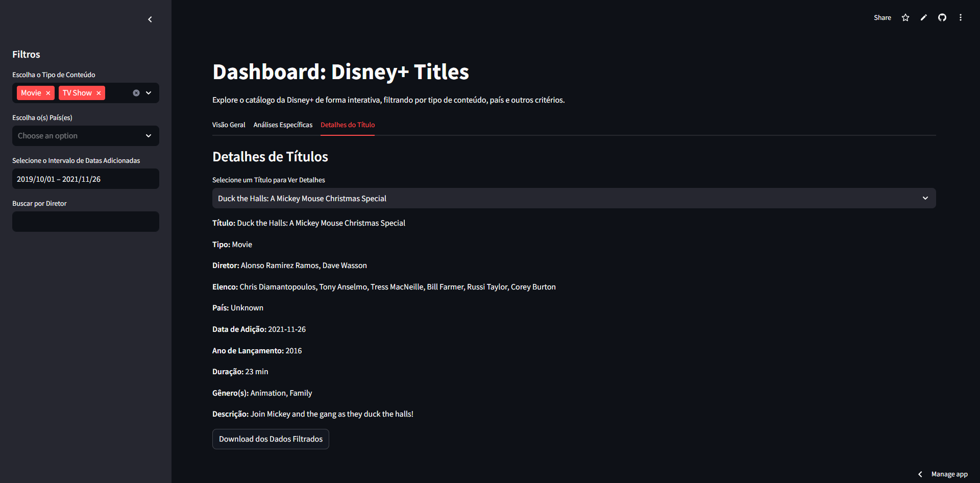
Task: Favorite the app with the star icon
Action: (x=905, y=17)
